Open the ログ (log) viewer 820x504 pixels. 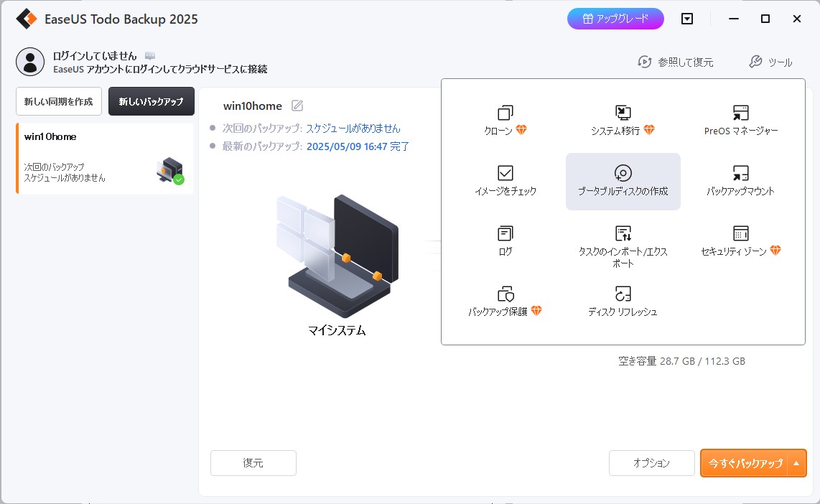click(x=505, y=241)
